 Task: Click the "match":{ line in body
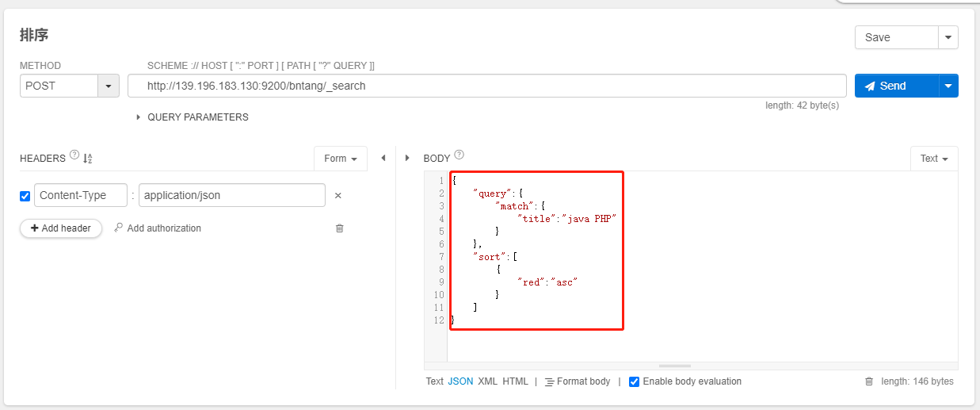coord(521,205)
